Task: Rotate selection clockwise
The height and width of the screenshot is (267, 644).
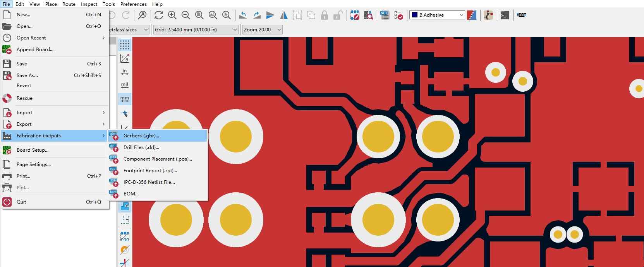Action: click(256, 15)
